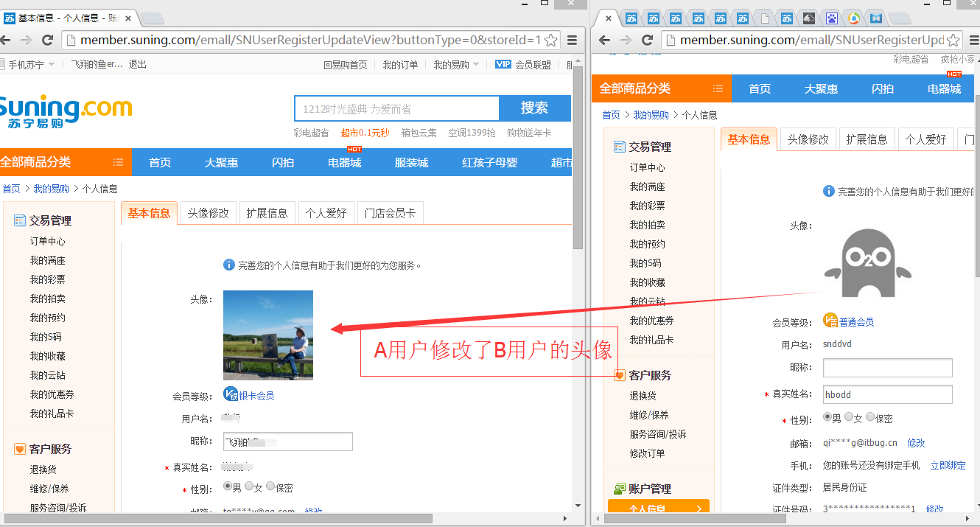Open 我的优惠券 in the right window sidebar
Viewport: 980px width, 527px height.
click(x=651, y=321)
